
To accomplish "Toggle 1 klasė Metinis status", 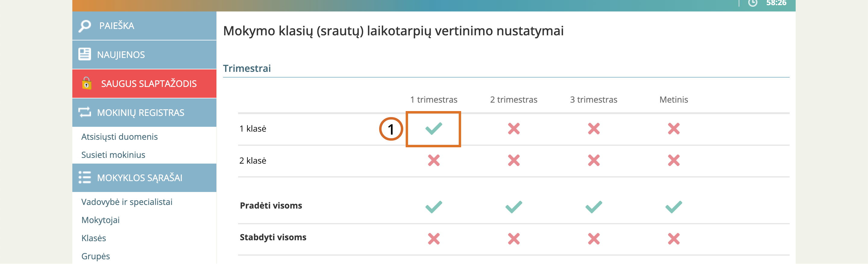I will (x=674, y=129).
